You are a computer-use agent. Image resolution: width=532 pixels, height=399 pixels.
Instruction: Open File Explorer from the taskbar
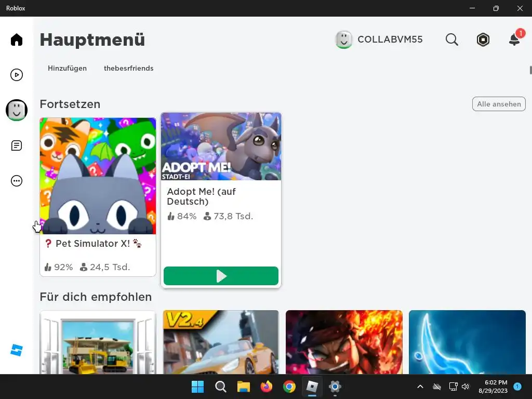(243, 387)
